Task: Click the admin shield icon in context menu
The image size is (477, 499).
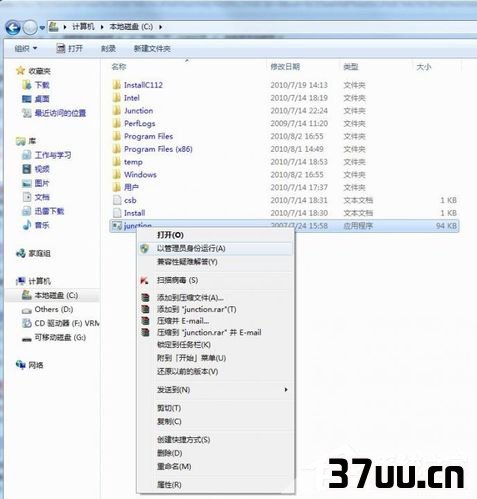Action: point(145,248)
